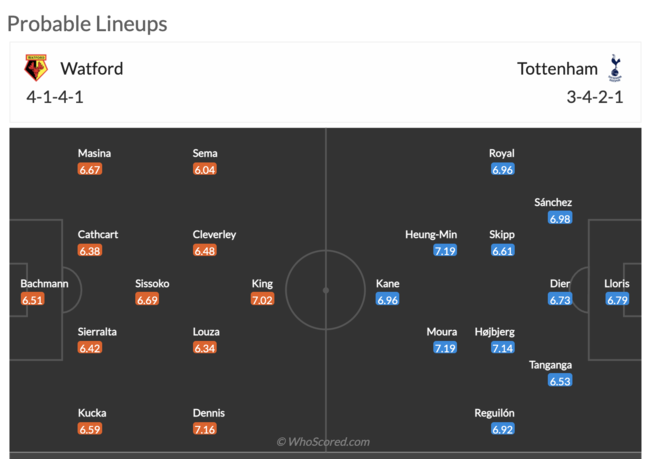Select Royal player name
Image resolution: width=650 pixels, height=459 pixels.
pyautogui.click(x=502, y=153)
